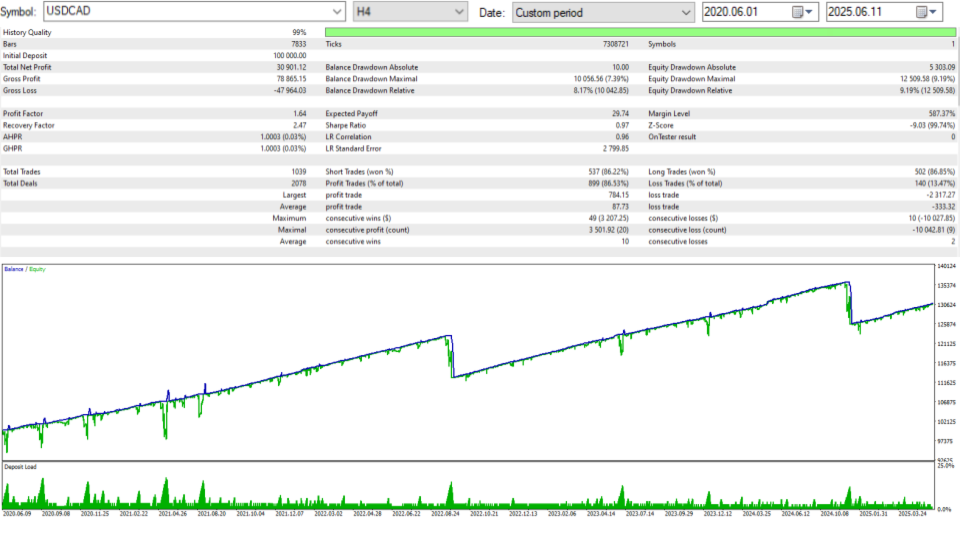
Task: Expand the arrow beside the 2025.06.11 date
Action: pos(933,12)
